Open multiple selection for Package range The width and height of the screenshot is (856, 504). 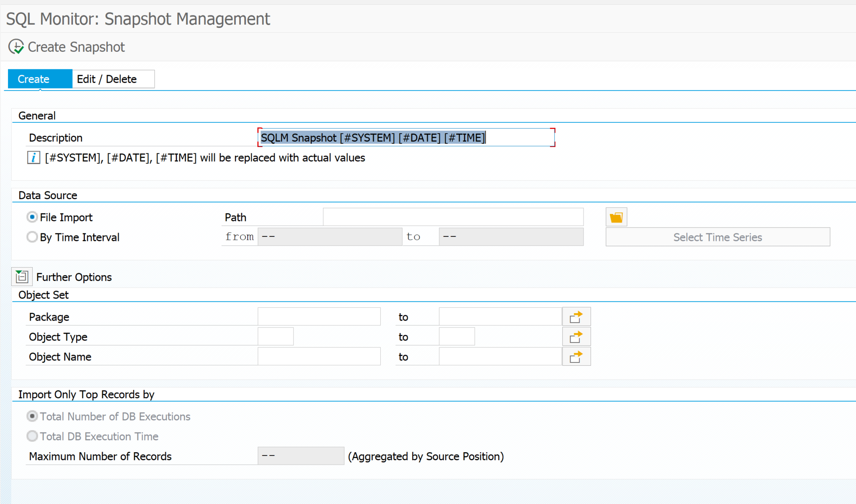point(576,316)
